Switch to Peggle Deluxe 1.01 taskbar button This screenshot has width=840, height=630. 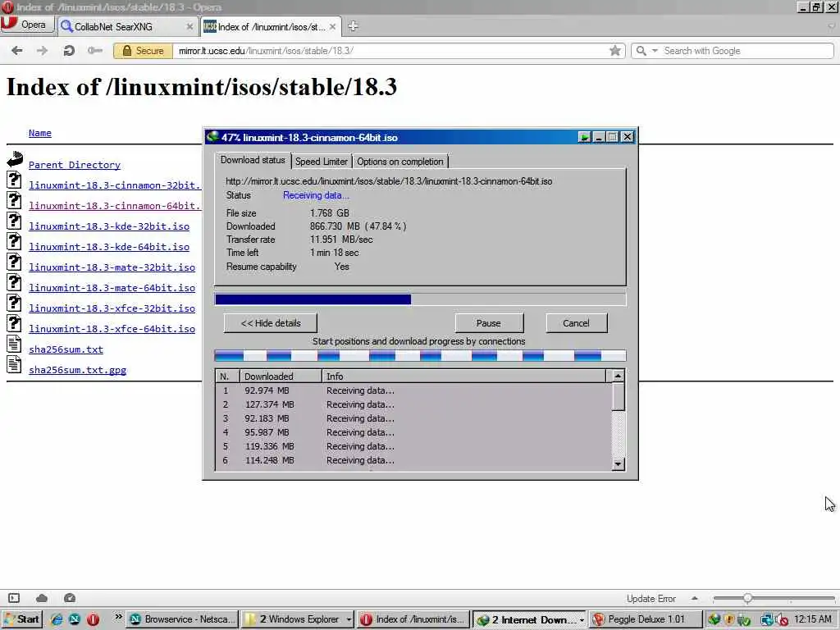(x=646, y=619)
